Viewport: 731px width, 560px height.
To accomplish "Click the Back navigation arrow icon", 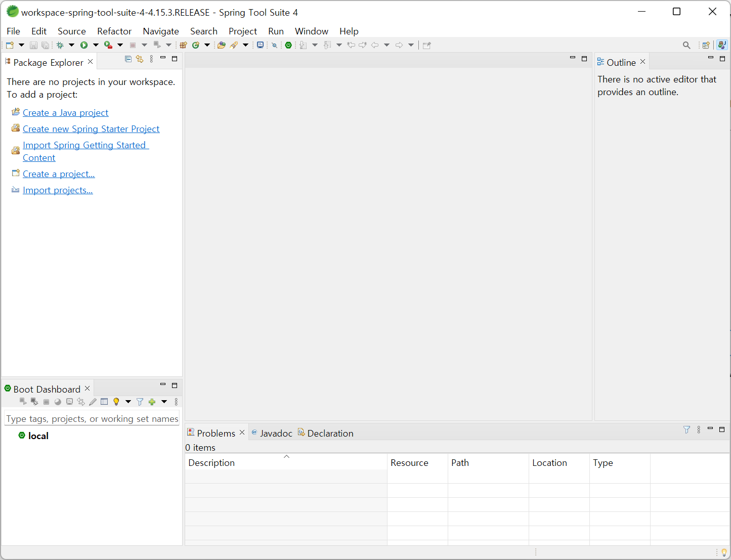I will [375, 45].
